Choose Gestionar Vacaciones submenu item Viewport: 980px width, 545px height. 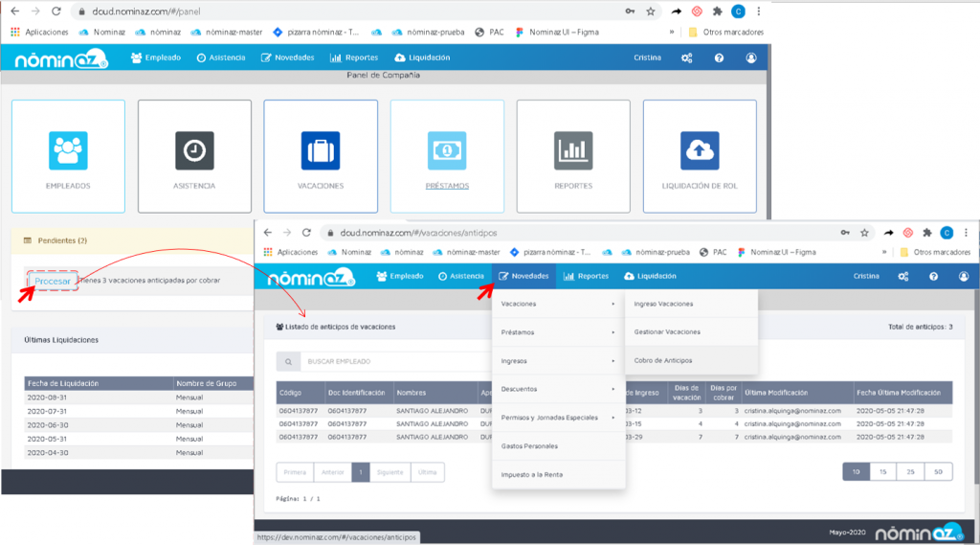691,331
